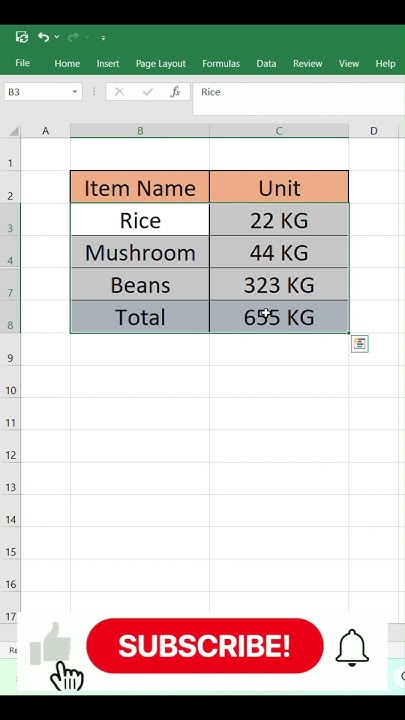Click the Select All corner triangle
The width and height of the screenshot is (405, 720).
[x=14, y=131]
